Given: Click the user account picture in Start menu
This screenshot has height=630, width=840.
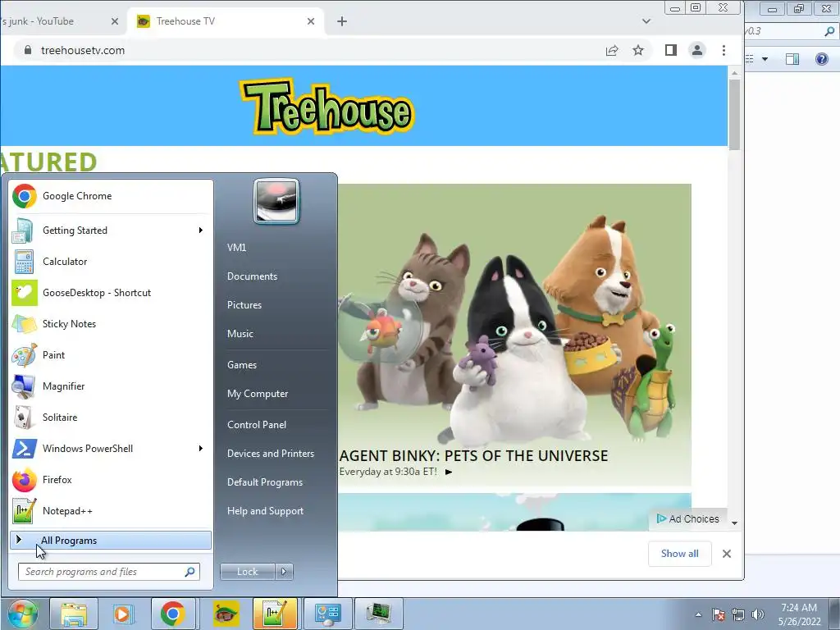Looking at the screenshot, I should (x=276, y=202).
